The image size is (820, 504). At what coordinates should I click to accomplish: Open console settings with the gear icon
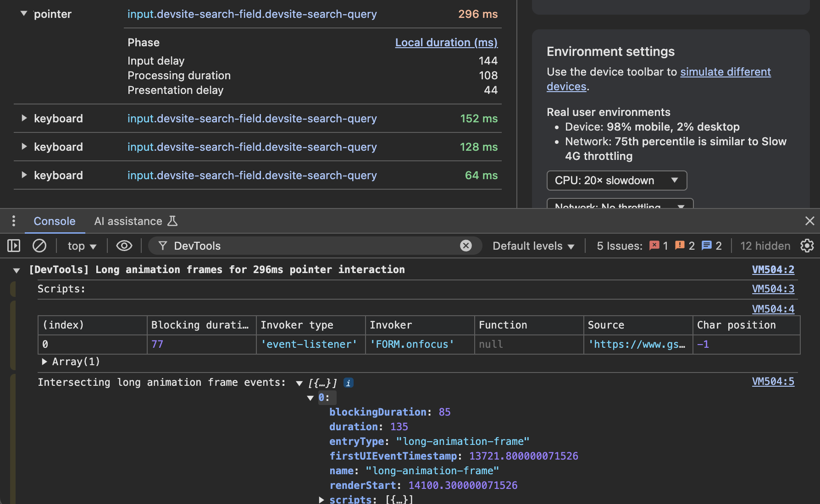(x=807, y=246)
